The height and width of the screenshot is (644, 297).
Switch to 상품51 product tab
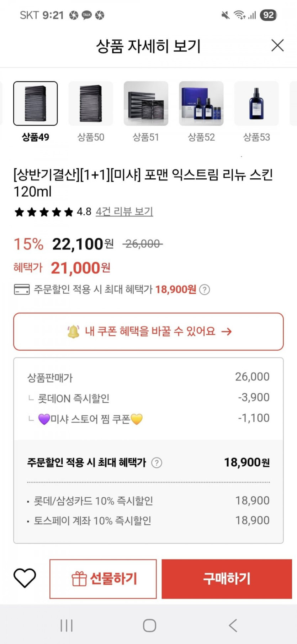pos(146,104)
